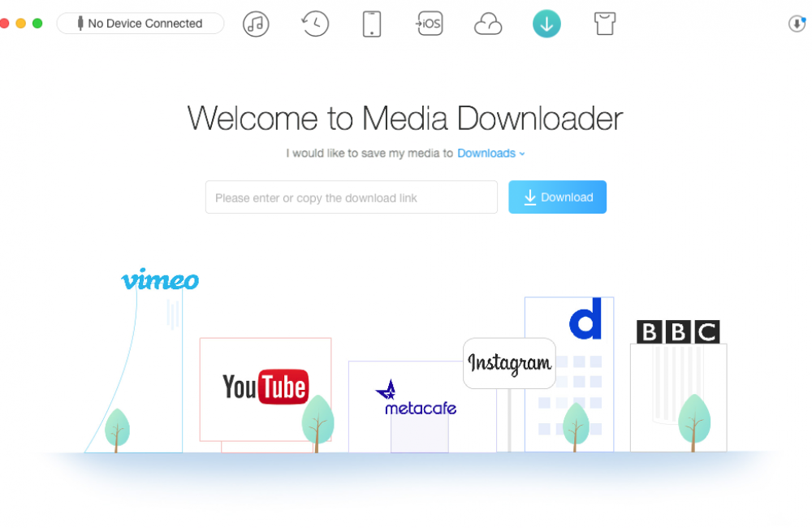Click the Dailymotion d logo
Image resolution: width=812 pixels, height=528 pixels.
(x=585, y=318)
